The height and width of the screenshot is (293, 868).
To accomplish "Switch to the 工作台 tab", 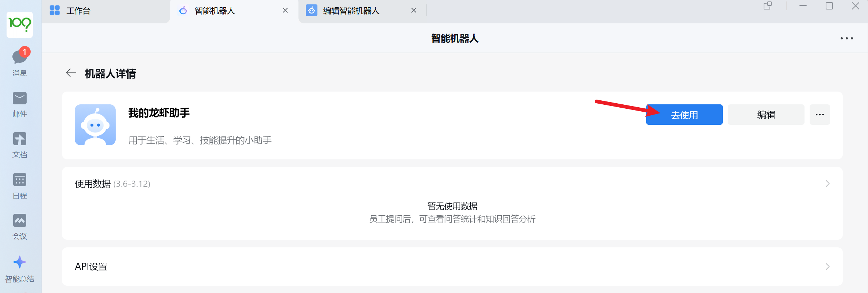I will coord(78,11).
